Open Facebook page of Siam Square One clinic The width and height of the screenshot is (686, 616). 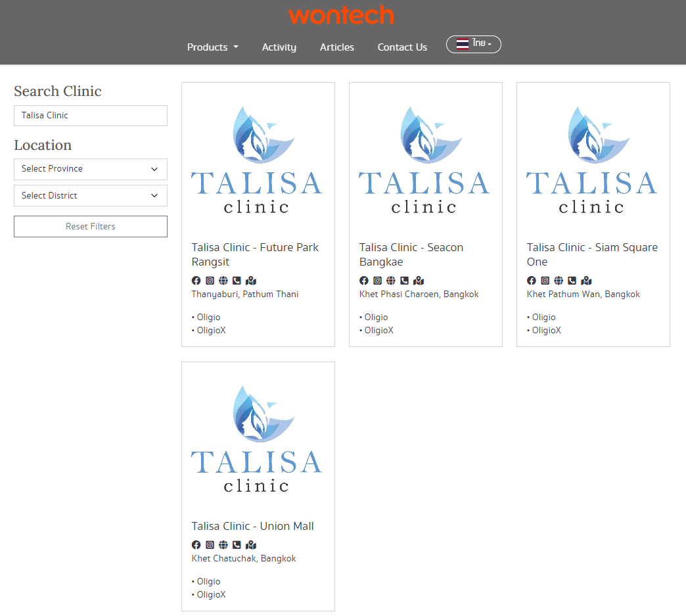(x=532, y=281)
